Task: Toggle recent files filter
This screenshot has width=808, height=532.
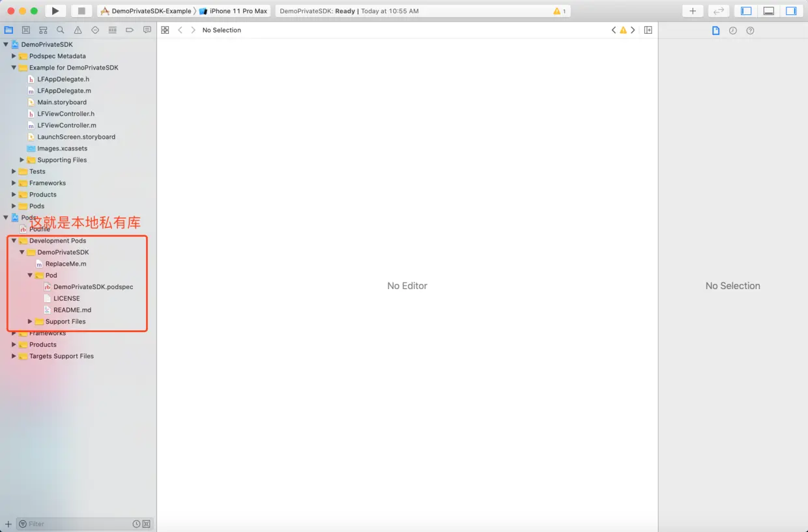Action: click(x=136, y=524)
